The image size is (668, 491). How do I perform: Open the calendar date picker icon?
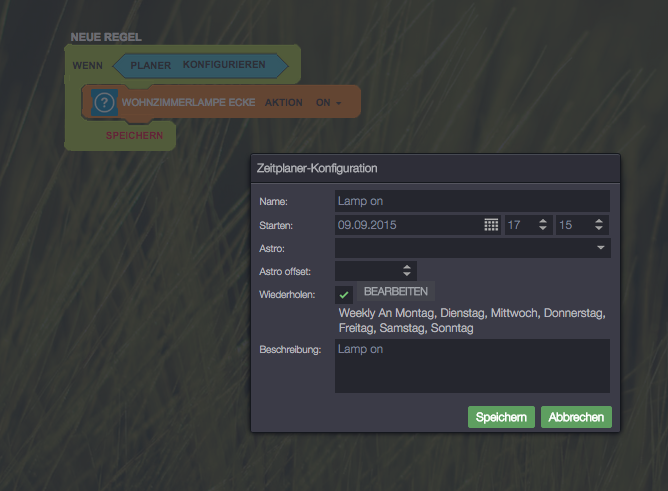coord(491,225)
